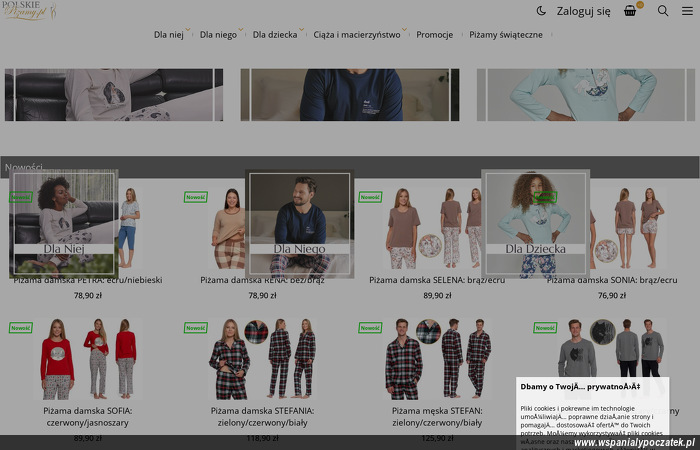Select the Dla Dziecka category tile
Screen dimensions: 700x450
point(536,224)
